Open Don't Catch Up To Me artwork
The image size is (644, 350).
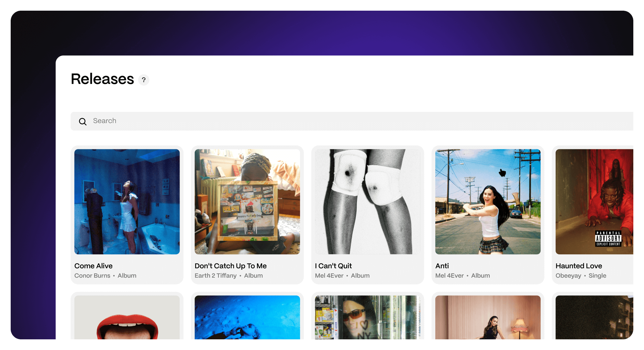247,202
